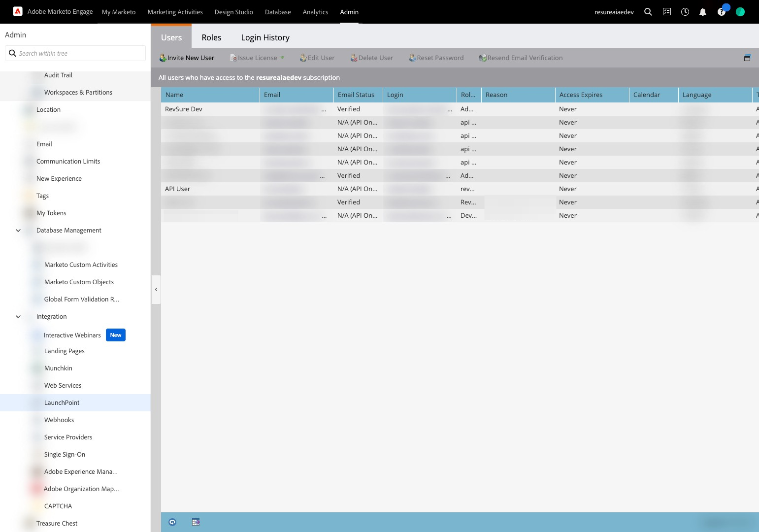Open the help icon with blue badge
This screenshot has height=532, width=759.
click(x=722, y=12)
